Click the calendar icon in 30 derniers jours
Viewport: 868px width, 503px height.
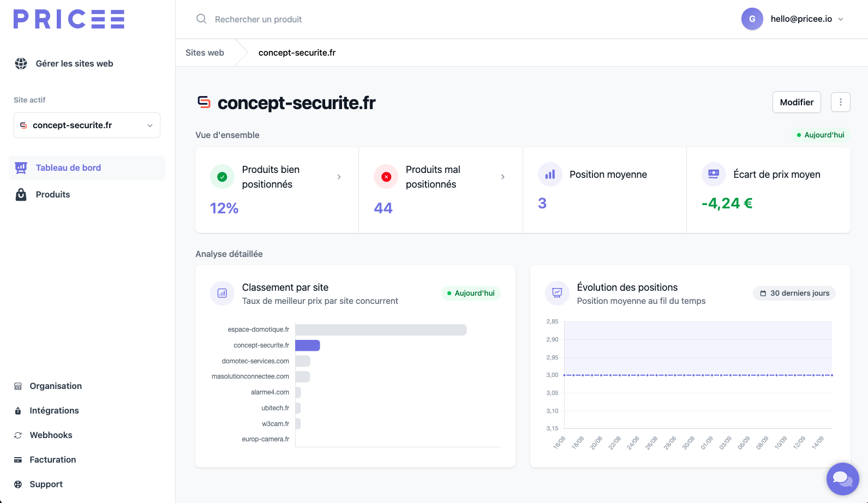click(763, 294)
